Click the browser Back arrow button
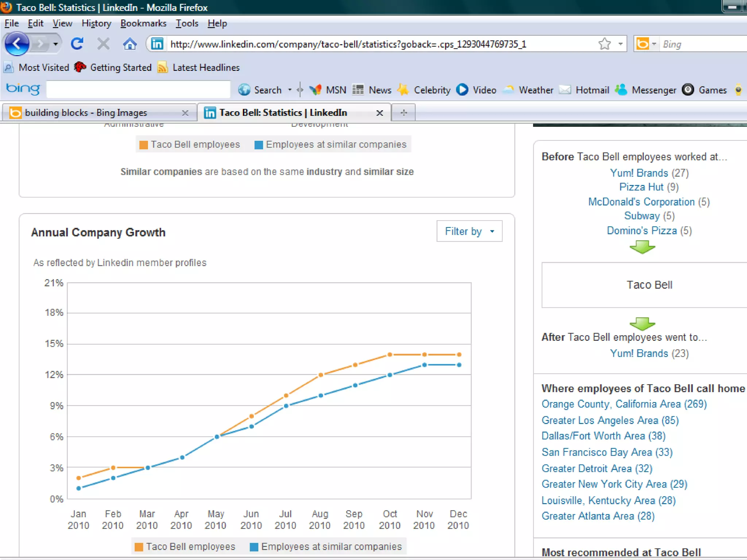This screenshot has width=747, height=560. point(17,44)
